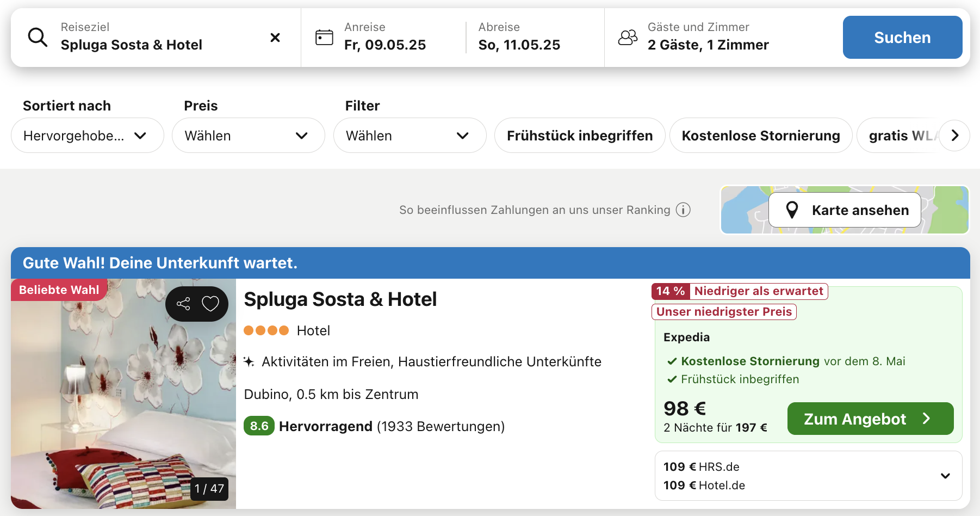Share the hotel via the share icon

click(183, 304)
